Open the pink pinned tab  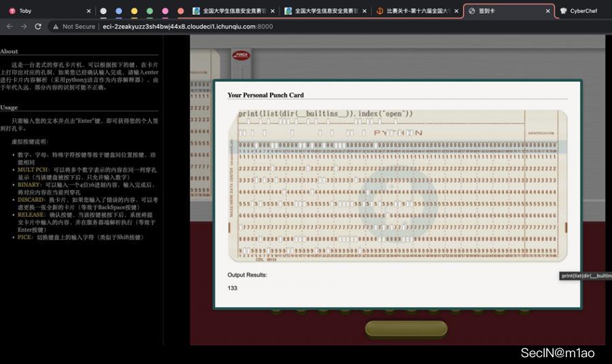165,11
